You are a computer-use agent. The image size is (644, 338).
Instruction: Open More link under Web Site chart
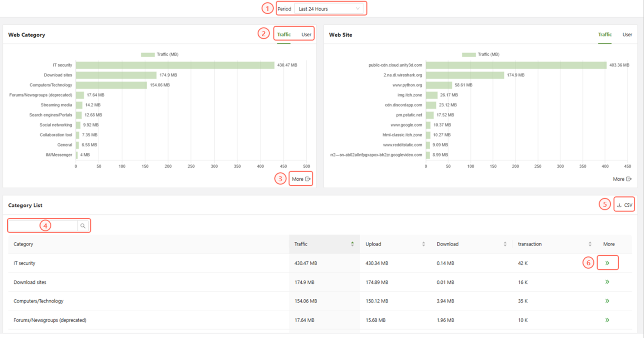click(x=622, y=179)
